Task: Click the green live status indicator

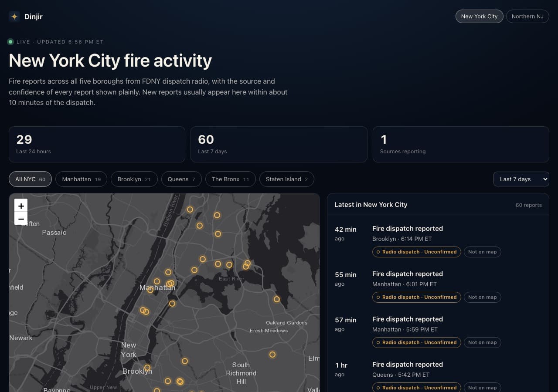Action: [10, 42]
